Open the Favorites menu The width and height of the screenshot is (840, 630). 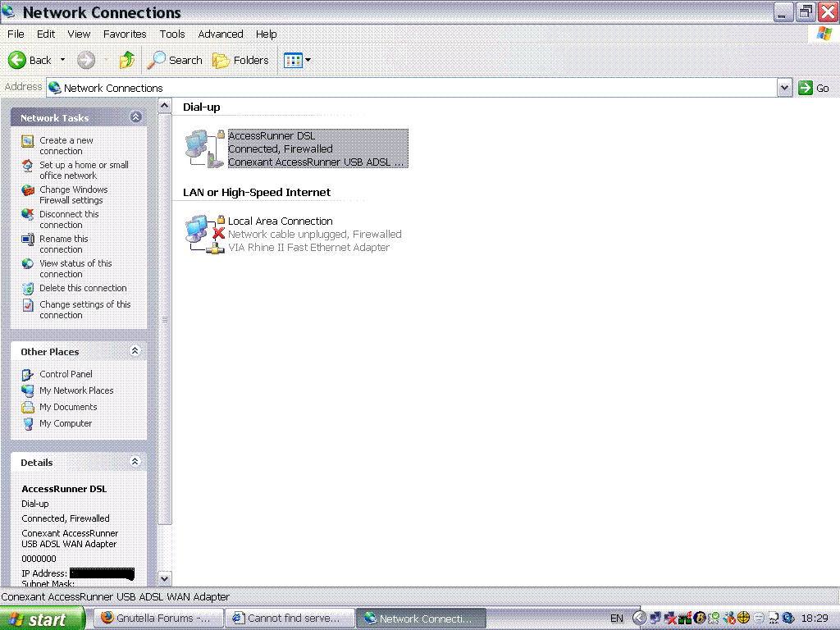click(125, 34)
